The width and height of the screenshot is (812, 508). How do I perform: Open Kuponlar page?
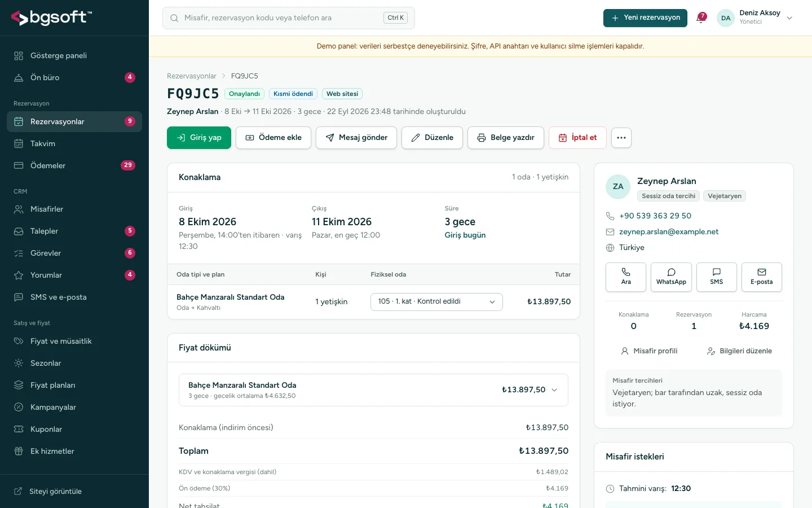(x=74, y=430)
